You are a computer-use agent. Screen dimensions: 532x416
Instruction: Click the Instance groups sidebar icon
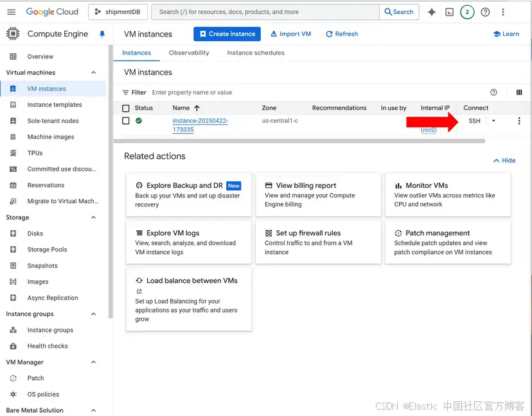pos(13,330)
